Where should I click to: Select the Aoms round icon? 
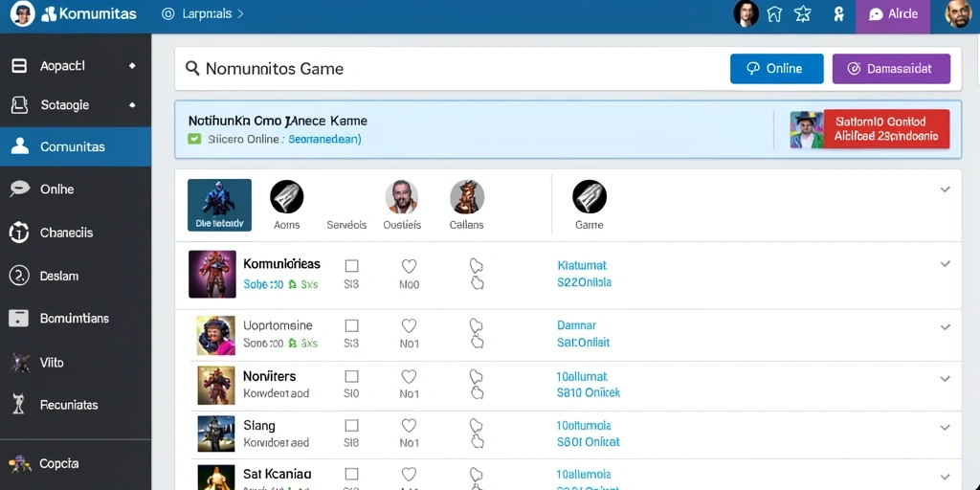click(x=287, y=197)
